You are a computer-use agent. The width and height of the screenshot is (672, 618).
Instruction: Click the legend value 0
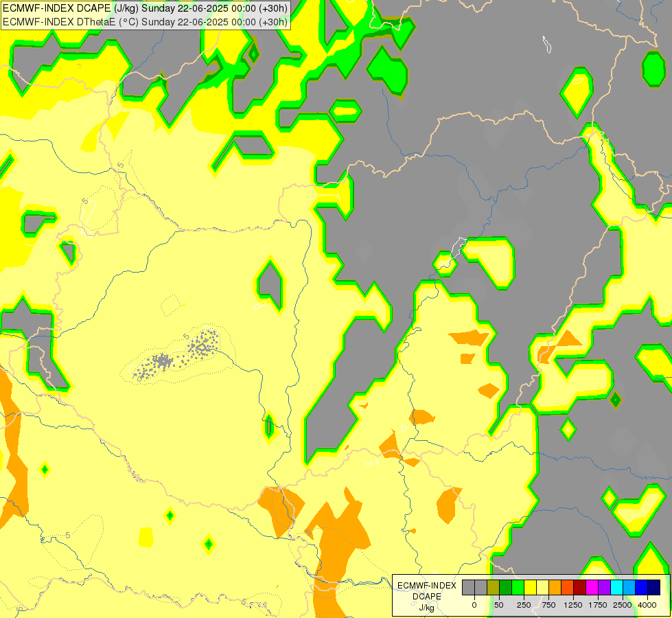coord(474,605)
